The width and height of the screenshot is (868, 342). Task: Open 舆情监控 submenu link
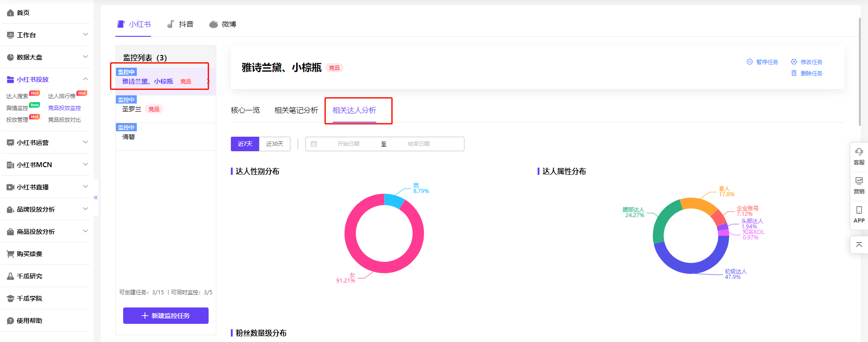[x=17, y=108]
